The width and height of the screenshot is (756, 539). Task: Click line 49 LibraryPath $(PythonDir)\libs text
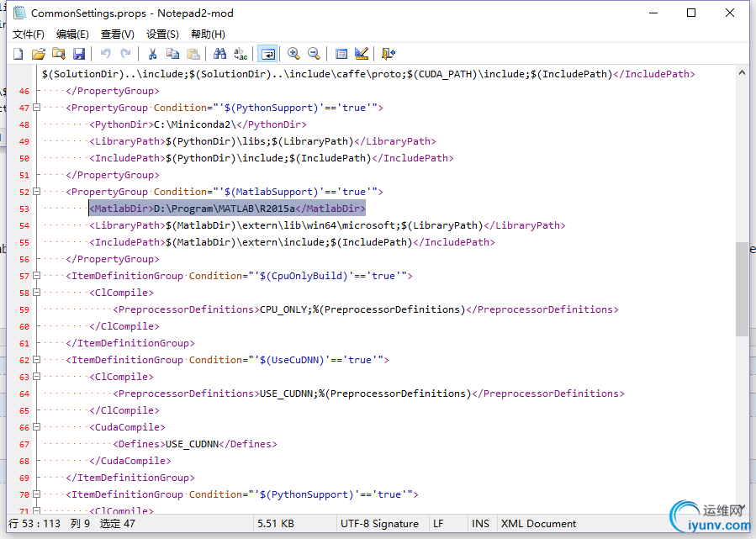click(262, 141)
